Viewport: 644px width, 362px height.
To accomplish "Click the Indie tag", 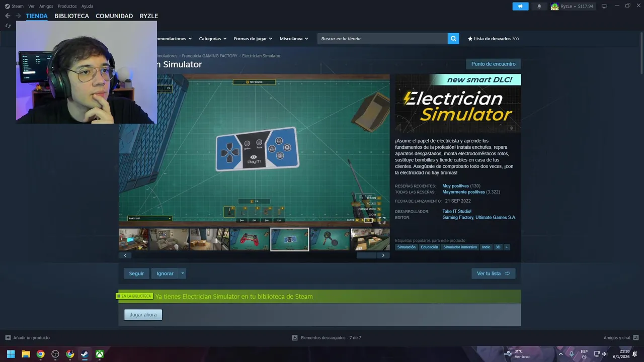I will click(x=486, y=247).
